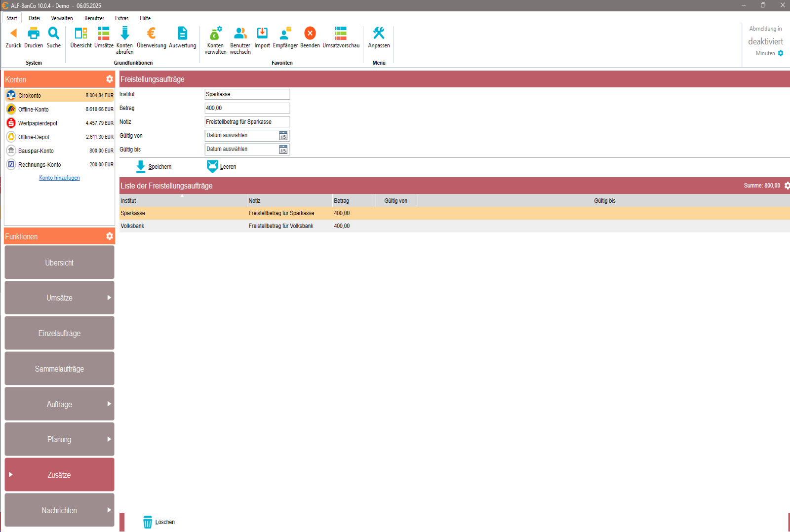Sort list by Betrag column header

354,201
